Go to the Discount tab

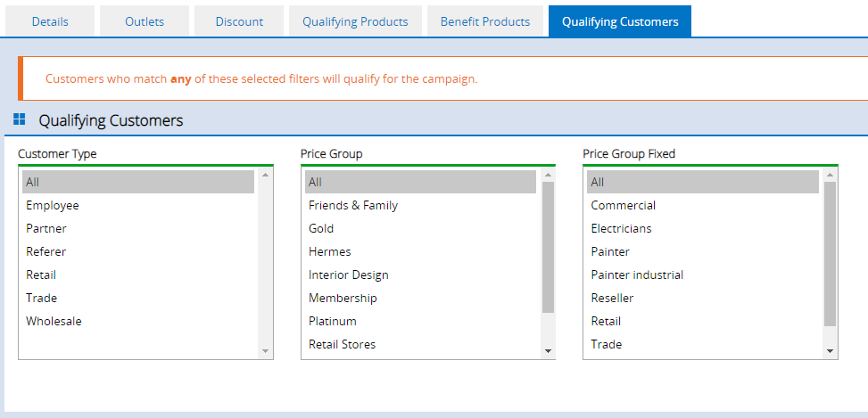[239, 21]
